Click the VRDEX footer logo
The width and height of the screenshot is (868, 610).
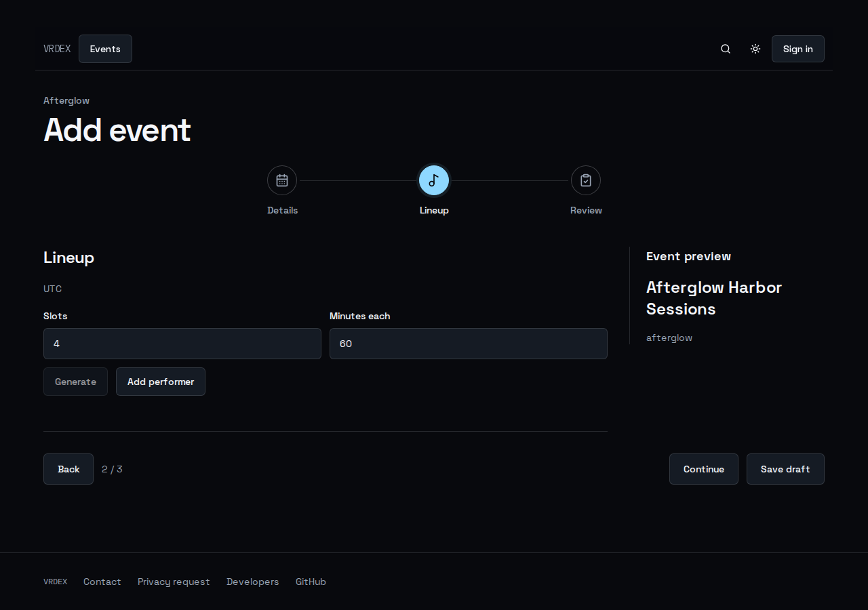tap(56, 582)
